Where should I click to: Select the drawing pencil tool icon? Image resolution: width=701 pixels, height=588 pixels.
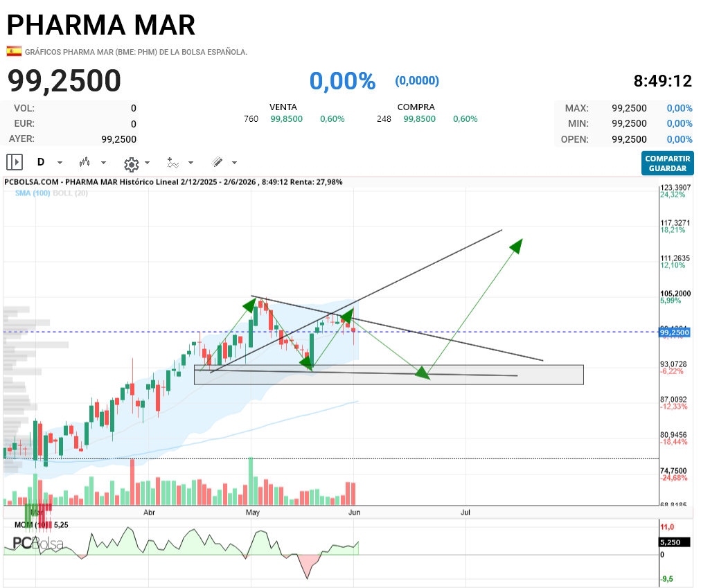point(218,161)
